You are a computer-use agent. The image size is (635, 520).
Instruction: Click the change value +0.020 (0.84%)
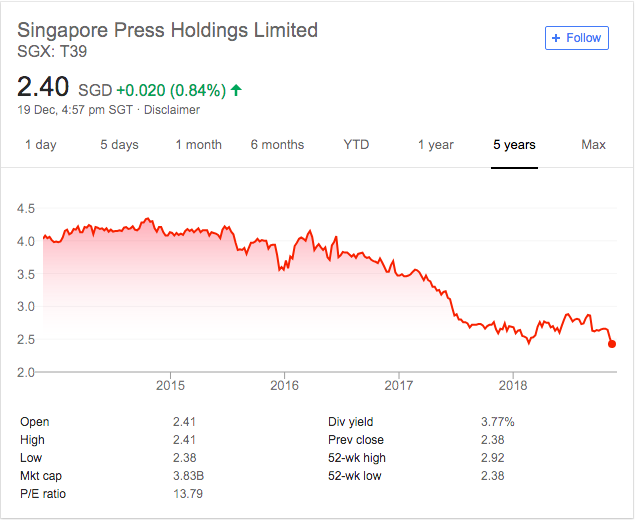tap(171, 90)
